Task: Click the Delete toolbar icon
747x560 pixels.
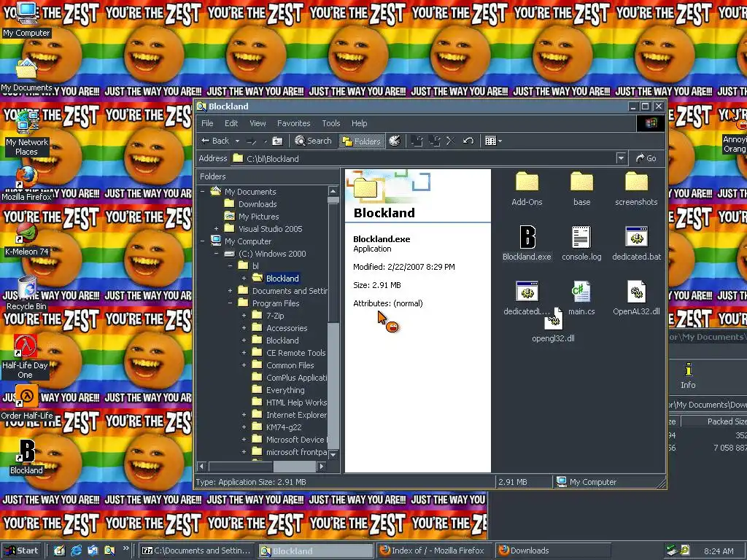Action: [451, 141]
